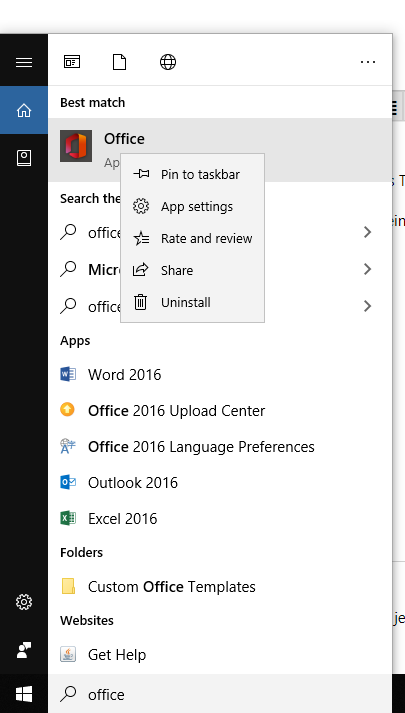Select App settings in context menu
Screen dimensions: 405x713
(192, 206)
